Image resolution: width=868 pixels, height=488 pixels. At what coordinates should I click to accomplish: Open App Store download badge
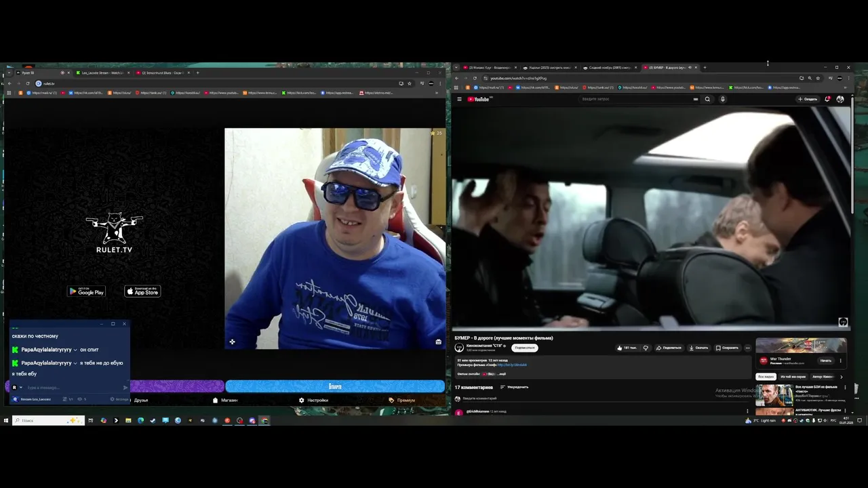point(142,291)
